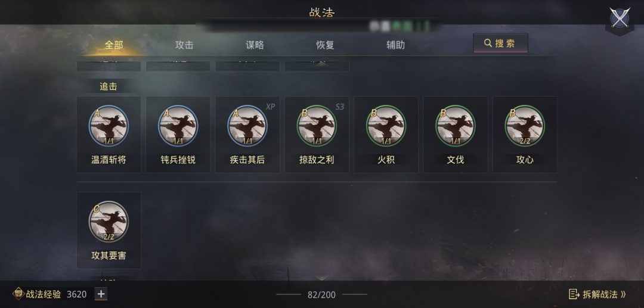Select the 温酒斩将 tactic icon
This screenshot has width=644, height=308.
tap(109, 126)
